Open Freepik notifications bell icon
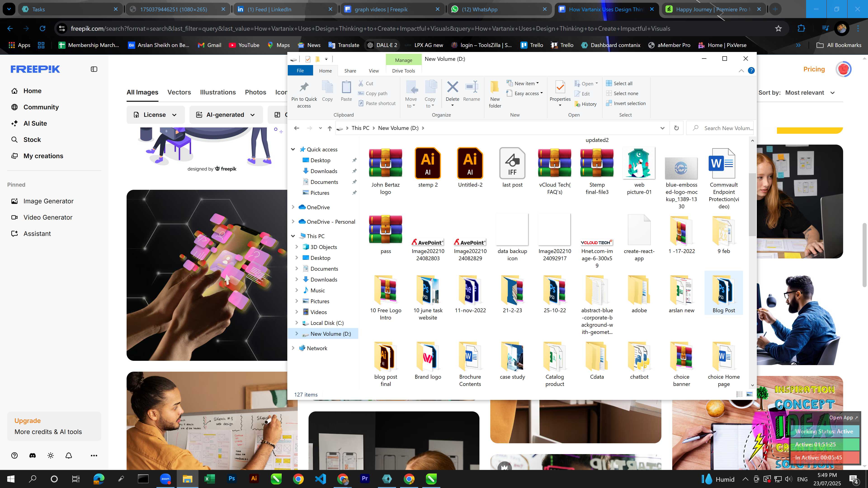The width and height of the screenshot is (868, 488). click(x=69, y=455)
